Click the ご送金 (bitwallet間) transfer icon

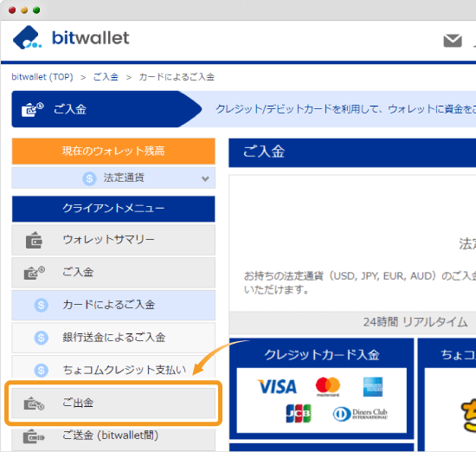pyautogui.click(x=34, y=436)
